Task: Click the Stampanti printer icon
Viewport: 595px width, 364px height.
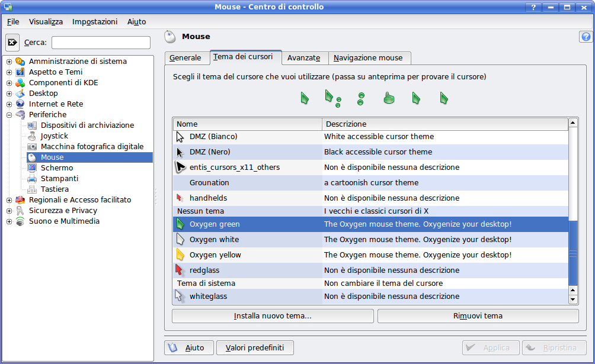Action: tap(31, 179)
